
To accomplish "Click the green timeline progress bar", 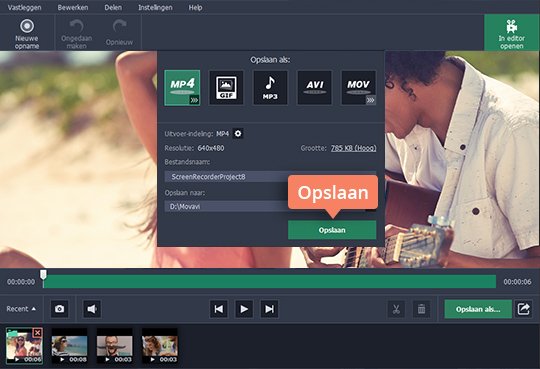I will (x=269, y=281).
